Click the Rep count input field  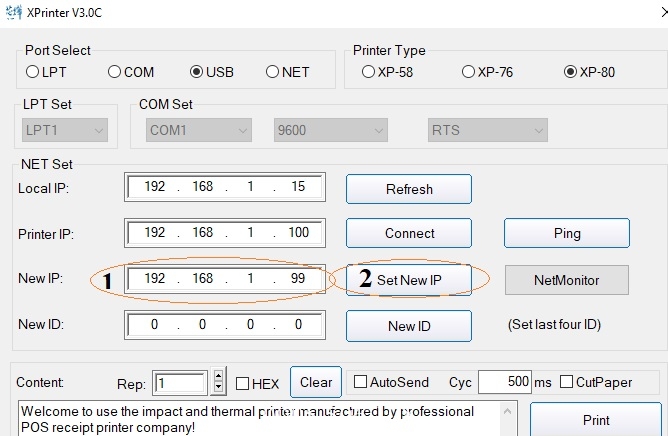tap(180, 383)
